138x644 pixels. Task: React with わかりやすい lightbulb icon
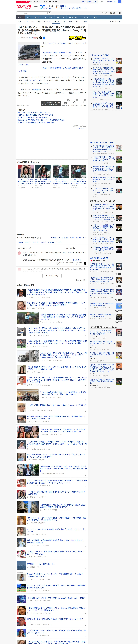(74, 103)
